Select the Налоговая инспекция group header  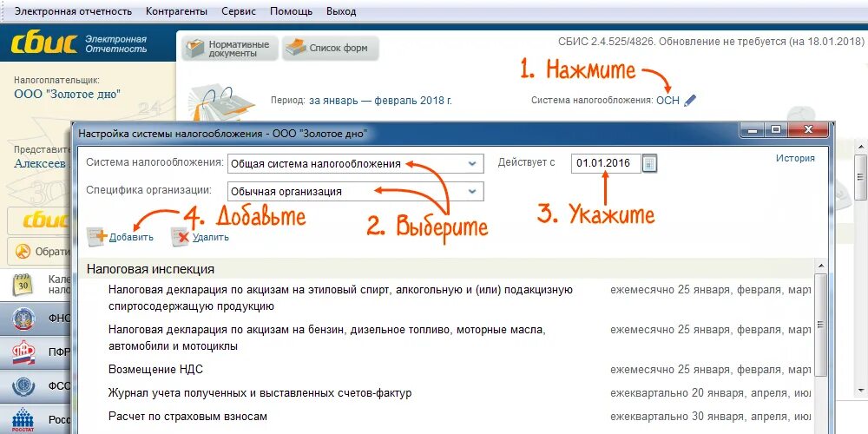click(x=447, y=269)
